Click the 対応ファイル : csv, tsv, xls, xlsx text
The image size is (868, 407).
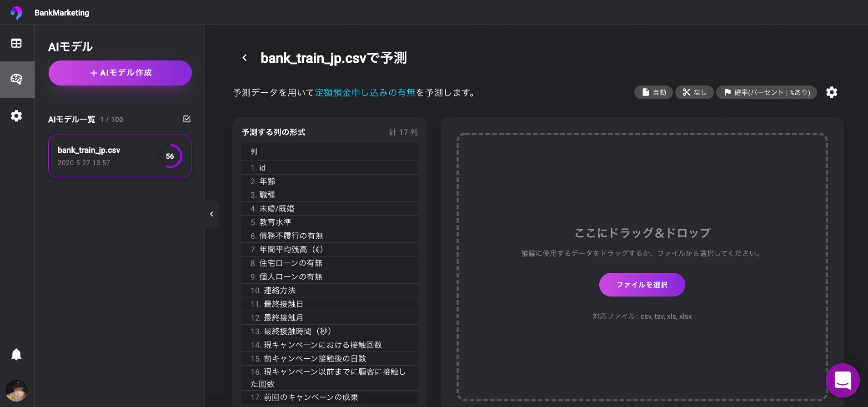(x=642, y=317)
